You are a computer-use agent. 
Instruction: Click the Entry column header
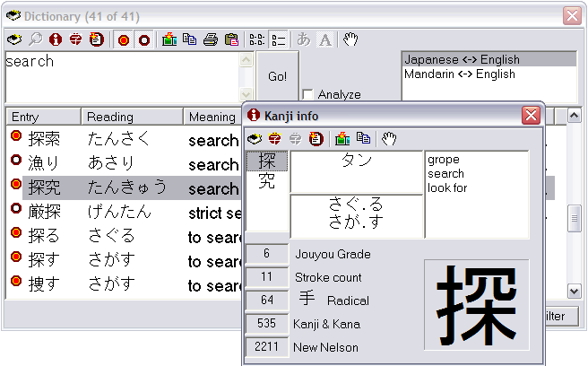pos(43,117)
